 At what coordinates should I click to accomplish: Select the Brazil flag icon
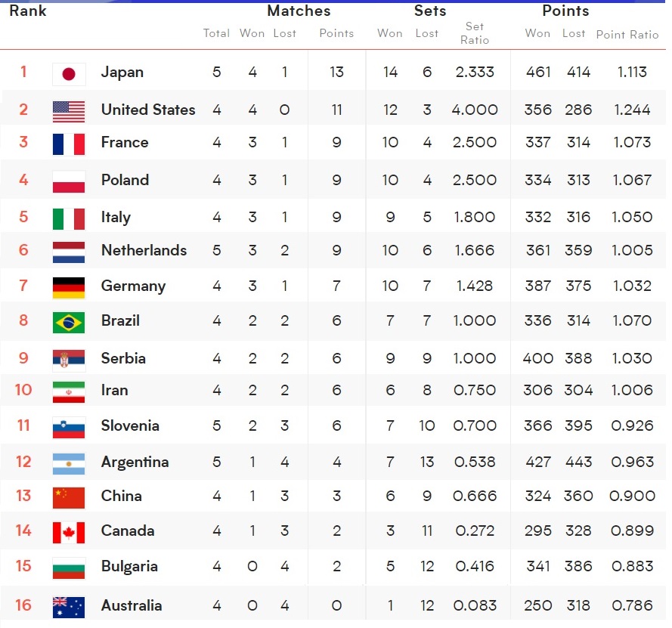tap(69, 322)
